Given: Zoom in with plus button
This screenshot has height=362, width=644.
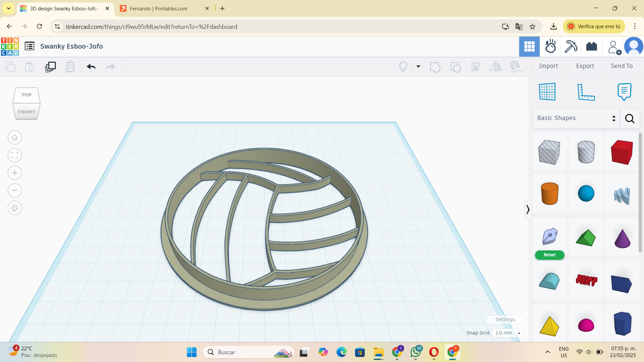Looking at the screenshot, I should coord(14,173).
